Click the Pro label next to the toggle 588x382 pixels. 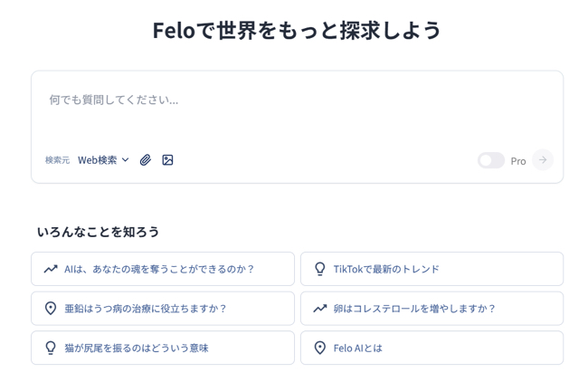(x=518, y=161)
